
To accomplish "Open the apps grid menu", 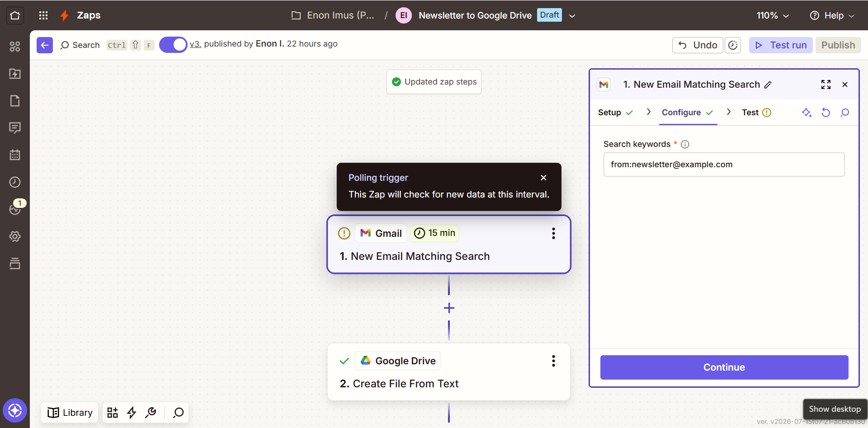I will point(43,15).
